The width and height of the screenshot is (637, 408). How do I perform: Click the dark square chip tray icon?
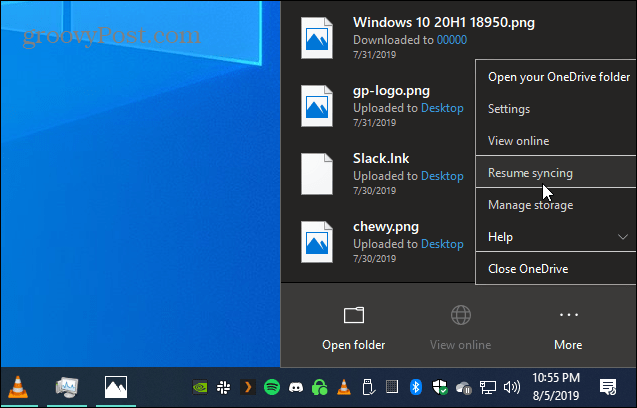392,387
